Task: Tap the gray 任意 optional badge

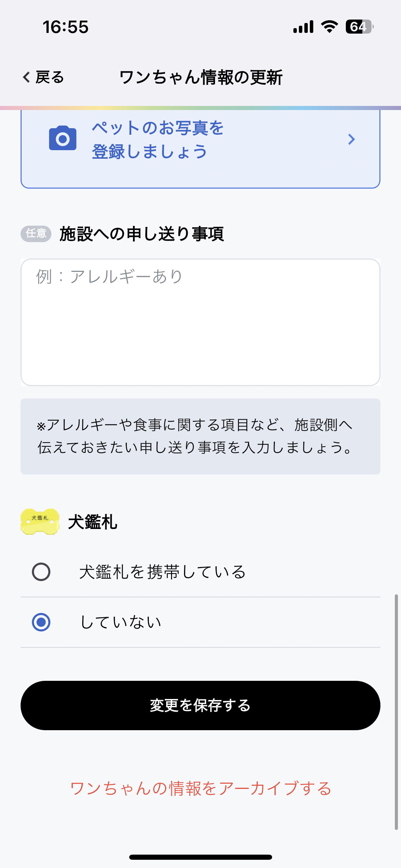Action: point(36,233)
